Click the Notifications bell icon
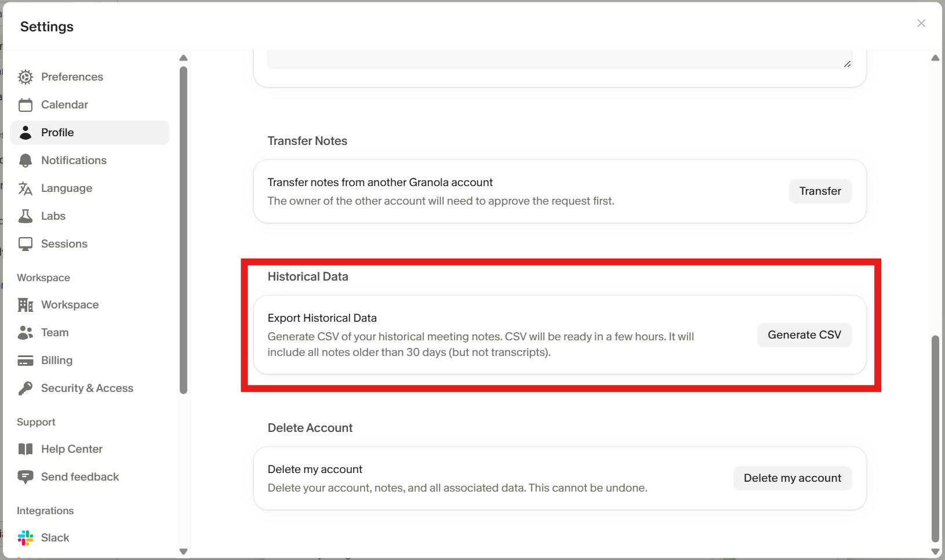Screen dimensions: 945x560 point(26,161)
